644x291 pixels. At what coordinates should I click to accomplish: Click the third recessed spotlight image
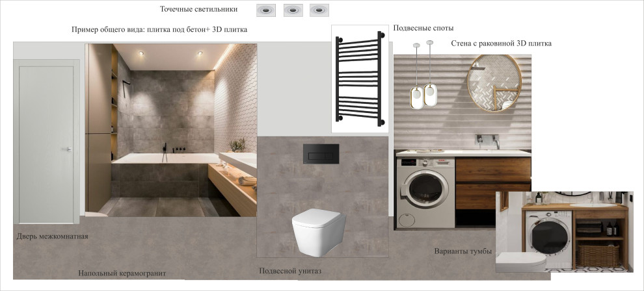(x=319, y=10)
